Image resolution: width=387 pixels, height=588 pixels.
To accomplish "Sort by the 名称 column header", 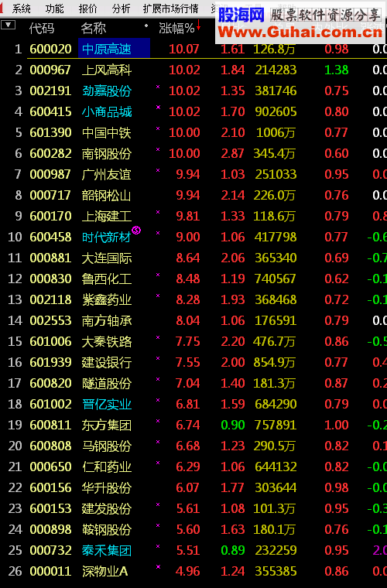I will (x=94, y=28).
